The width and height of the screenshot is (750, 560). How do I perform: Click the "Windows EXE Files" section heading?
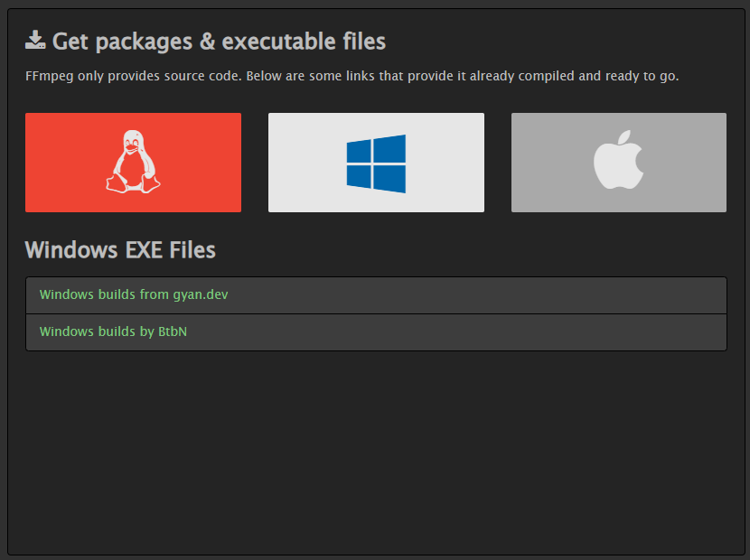[x=120, y=250]
